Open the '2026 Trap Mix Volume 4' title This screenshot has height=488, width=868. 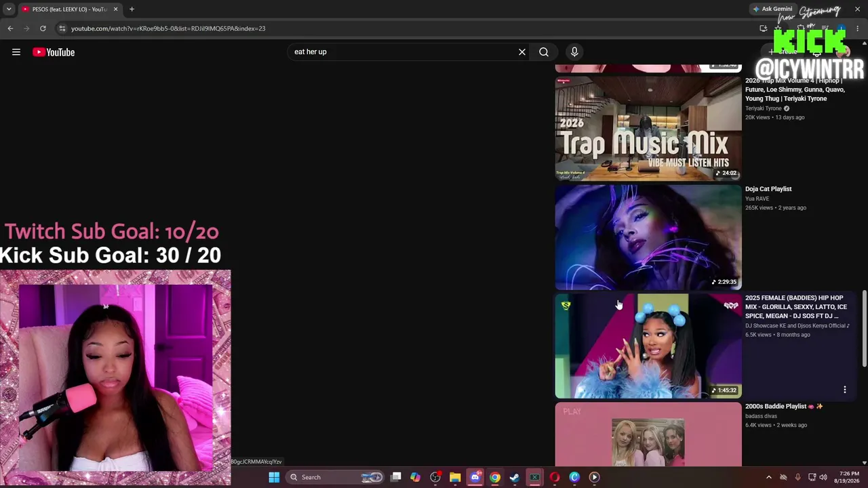point(795,89)
